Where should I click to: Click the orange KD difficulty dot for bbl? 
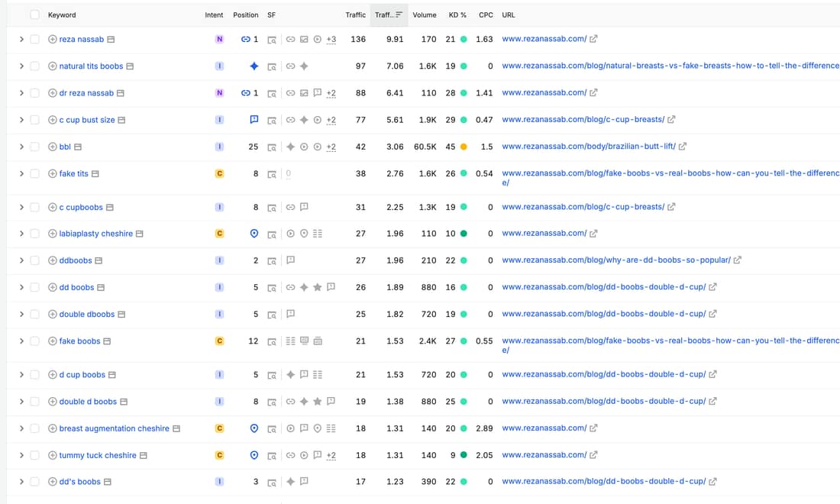[x=464, y=147]
